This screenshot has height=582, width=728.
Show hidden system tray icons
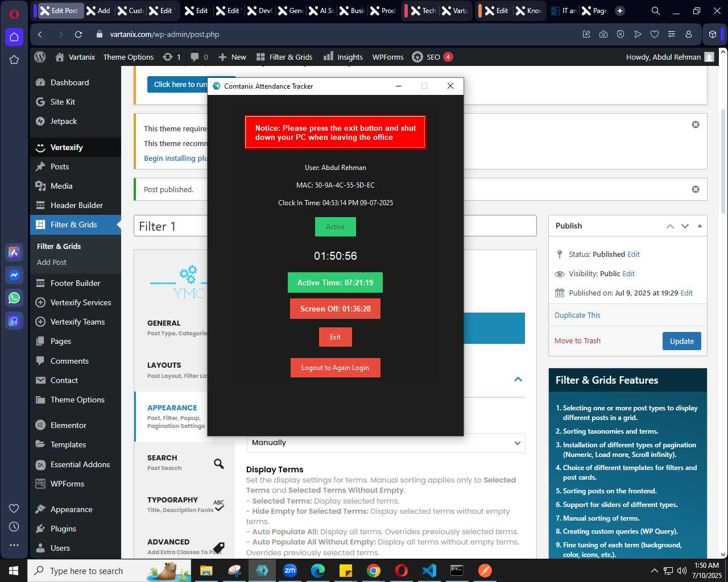(x=654, y=571)
